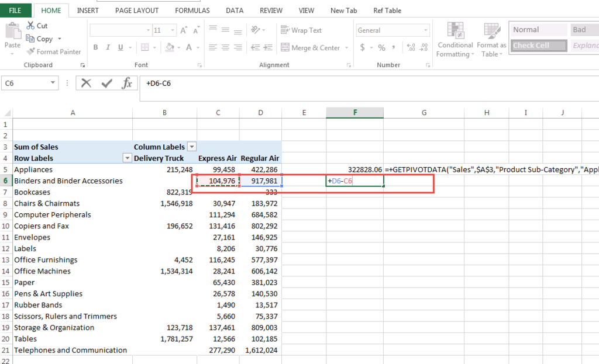This screenshot has height=364, width=599.
Task: Open Font Color dropdown arrow
Action: (x=198, y=48)
